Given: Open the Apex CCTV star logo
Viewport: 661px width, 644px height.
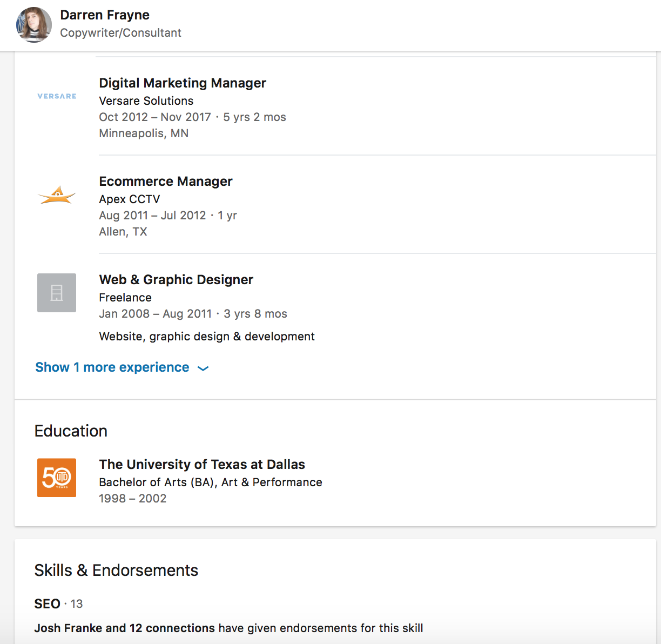Looking at the screenshot, I should 57,194.
